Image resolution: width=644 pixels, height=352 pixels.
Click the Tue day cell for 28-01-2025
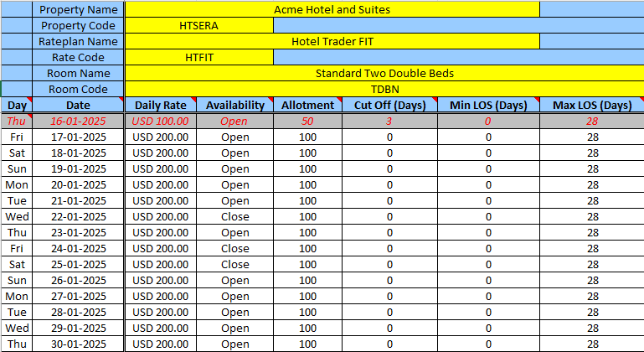(17, 312)
